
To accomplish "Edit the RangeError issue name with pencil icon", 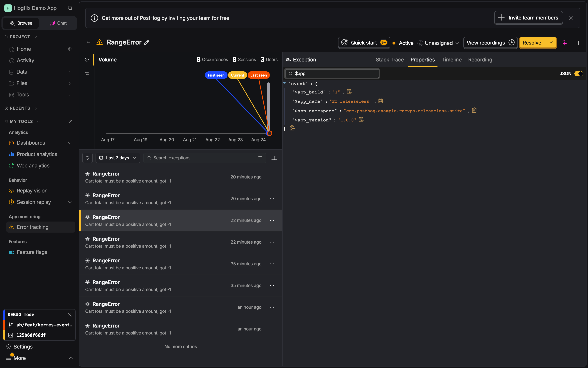I will coord(146,42).
